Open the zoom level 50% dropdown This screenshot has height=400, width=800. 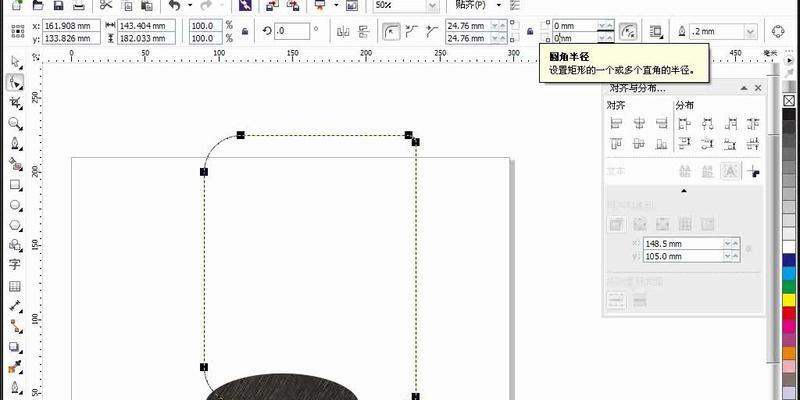click(432, 6)
